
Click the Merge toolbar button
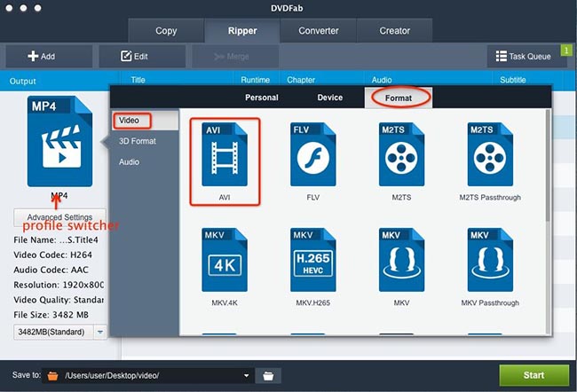point(234,56)
